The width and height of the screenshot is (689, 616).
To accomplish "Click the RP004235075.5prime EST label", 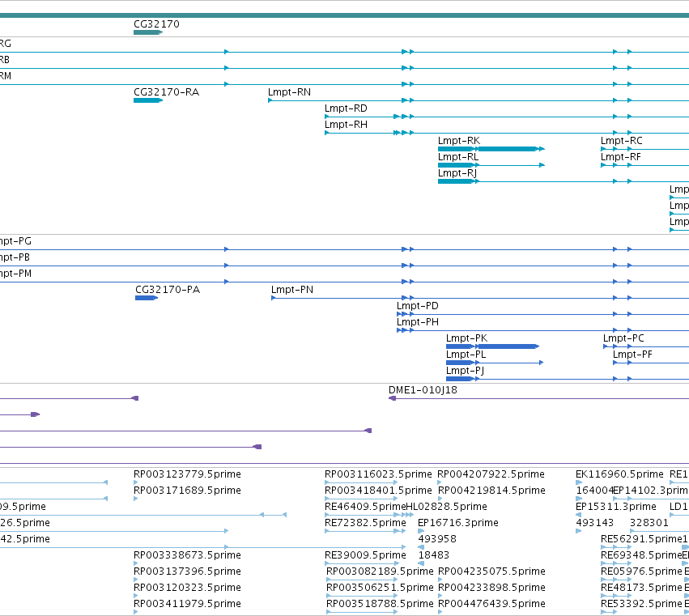I will [491, 572].
